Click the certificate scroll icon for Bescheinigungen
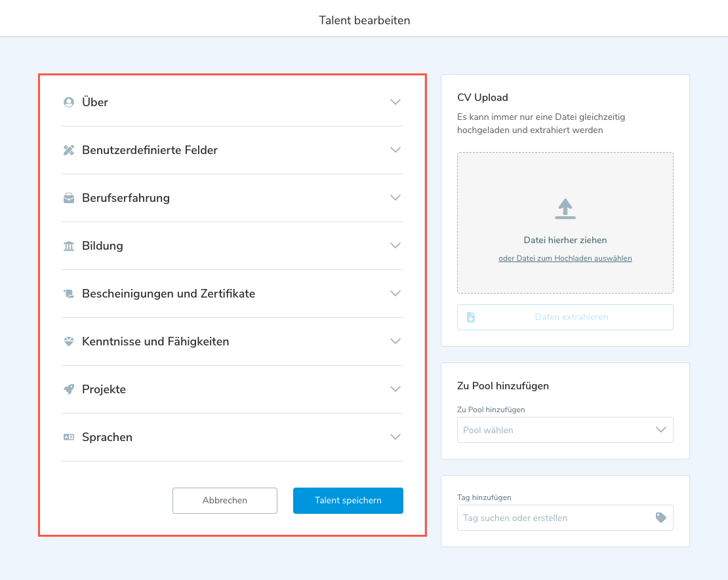This screenshot has width=728, height=580. (x=68, y=294)
